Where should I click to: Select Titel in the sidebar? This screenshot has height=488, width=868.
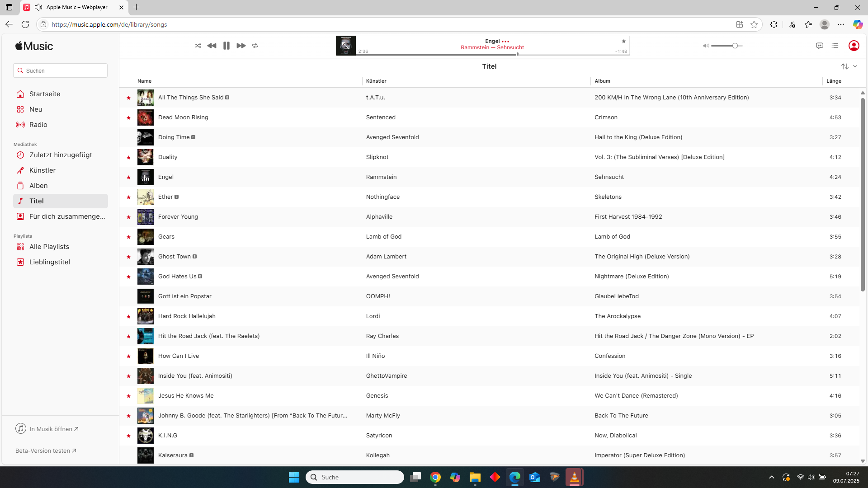click(61, 201)
